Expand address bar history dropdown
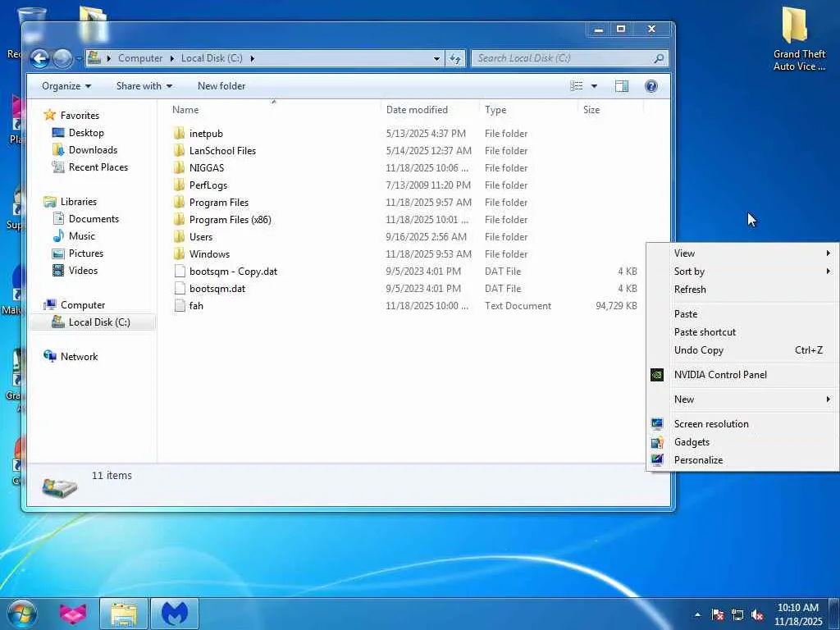The image size is (840, 630). point(436,58)
